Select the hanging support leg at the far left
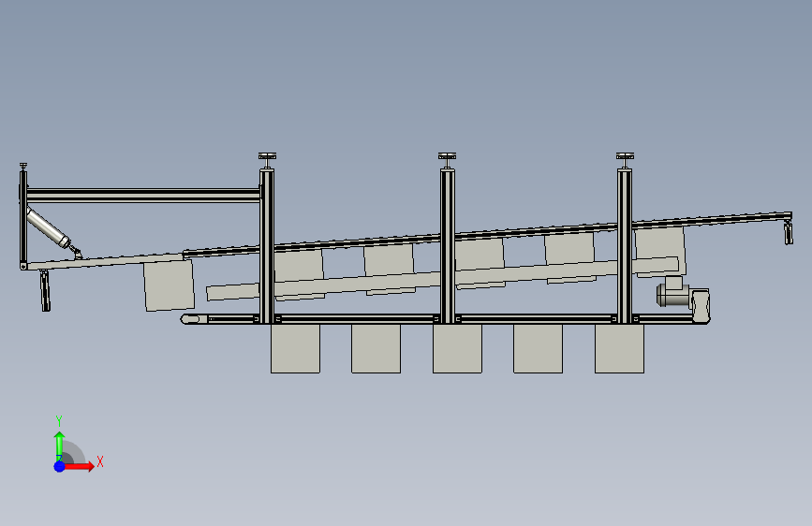 (46, 290)
